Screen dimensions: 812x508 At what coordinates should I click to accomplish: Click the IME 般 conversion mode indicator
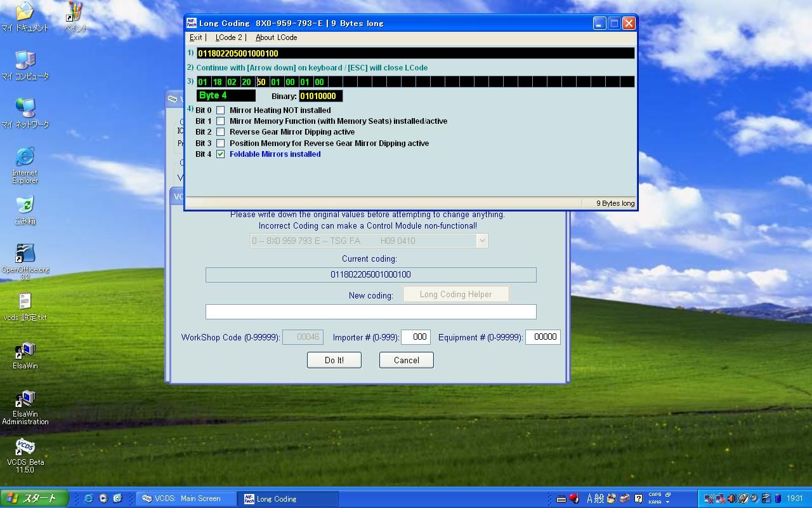click(600, 498)
